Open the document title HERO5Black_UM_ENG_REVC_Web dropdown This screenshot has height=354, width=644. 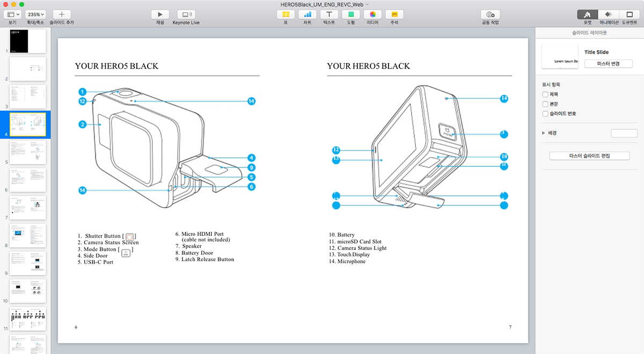click(x=325, y=4)
